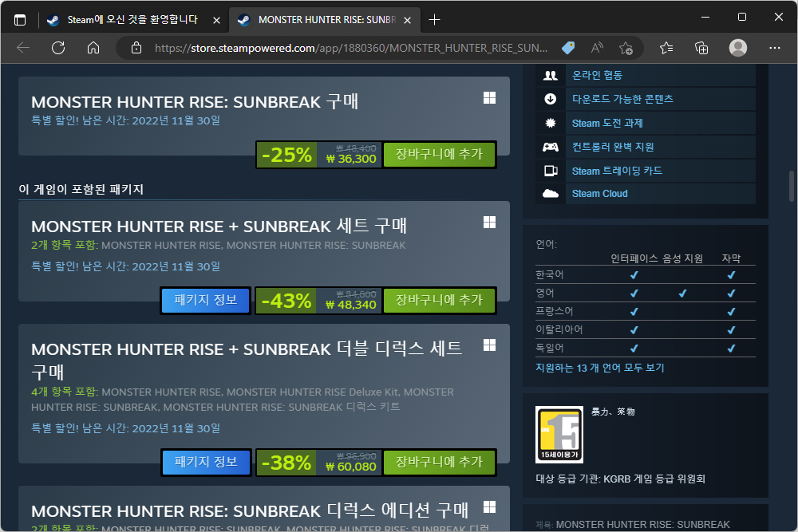Viewport: 798px width, 532px height.
Task: View all 13 supported languages link
Action: (599, 368)
